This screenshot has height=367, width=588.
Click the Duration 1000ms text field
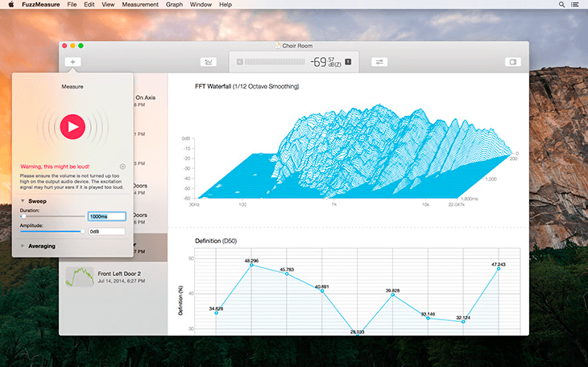pyautogui.click(x=107, y=216)
